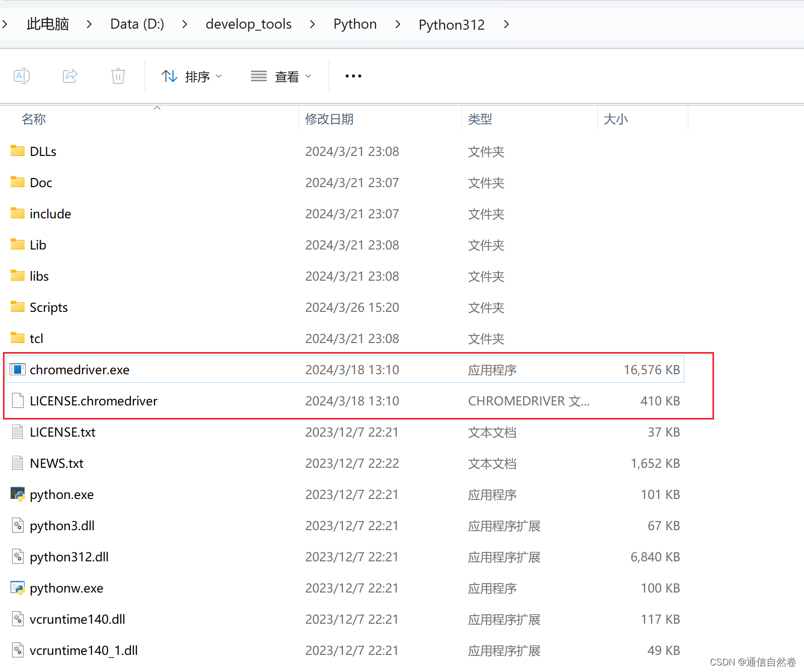The image size is (804, 672).
Task: Click the 文件夹 type of the DLLs row
Action: point(486,151)
